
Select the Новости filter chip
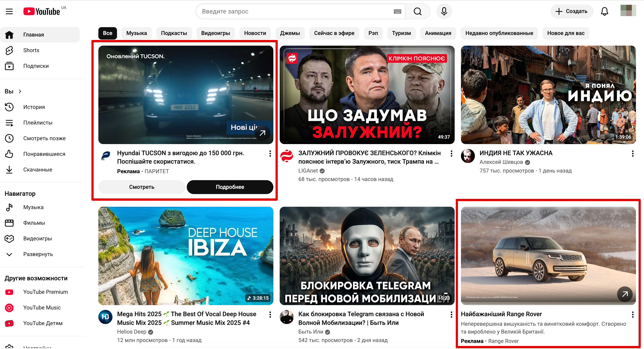255,33
